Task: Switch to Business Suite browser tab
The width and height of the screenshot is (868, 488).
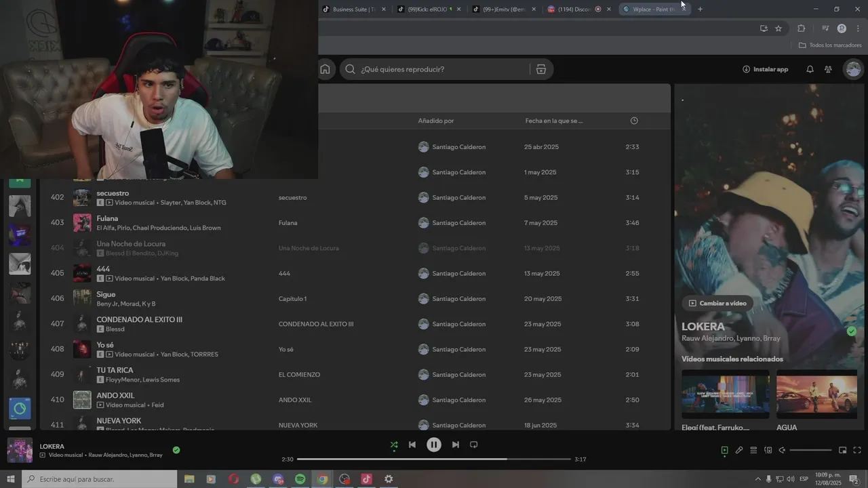Action: coord(354,9)
